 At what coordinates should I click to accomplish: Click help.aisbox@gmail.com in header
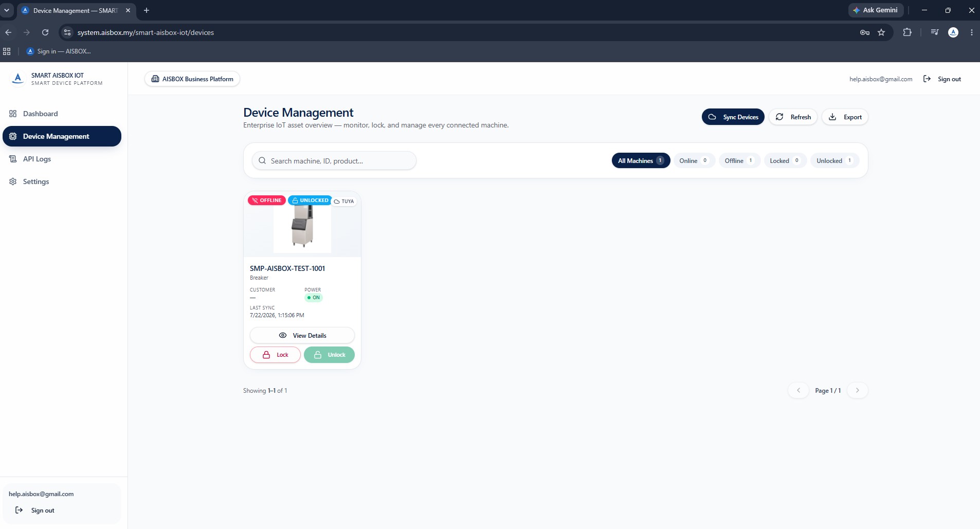point(881,79)
